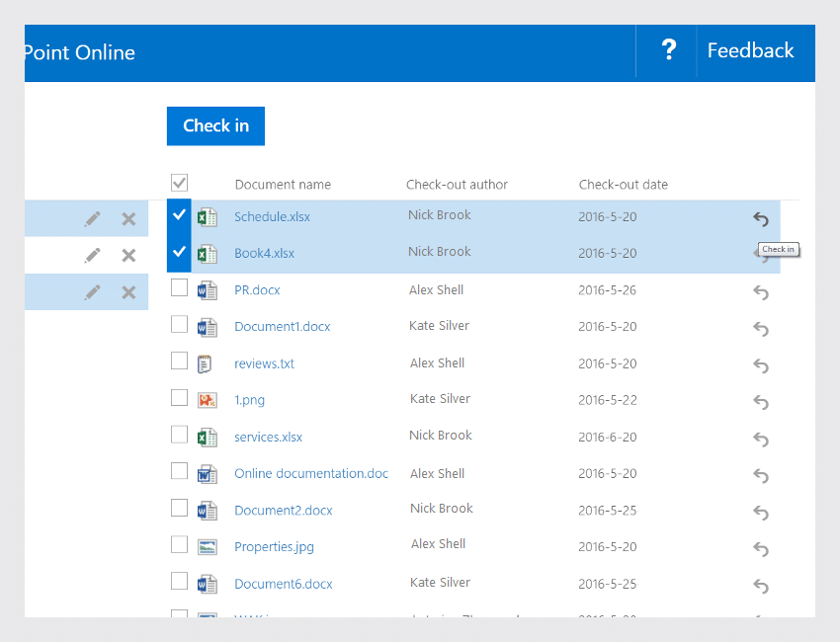Screen dimensions: 840x642
Task: Click the Word file icon for PR.docx
Action: (208, 290)
